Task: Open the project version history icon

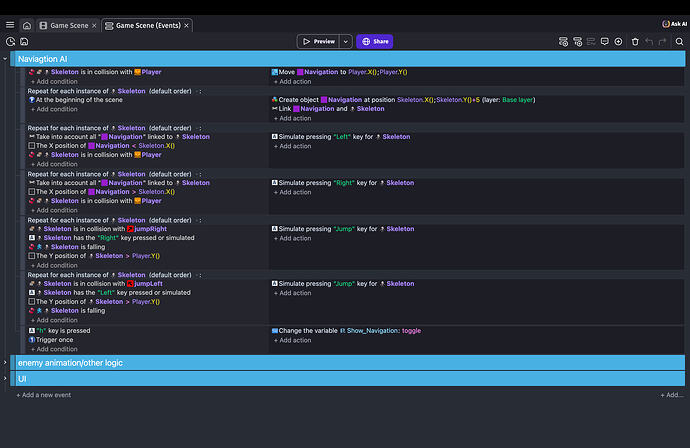Action: click(x=11, y=41)
